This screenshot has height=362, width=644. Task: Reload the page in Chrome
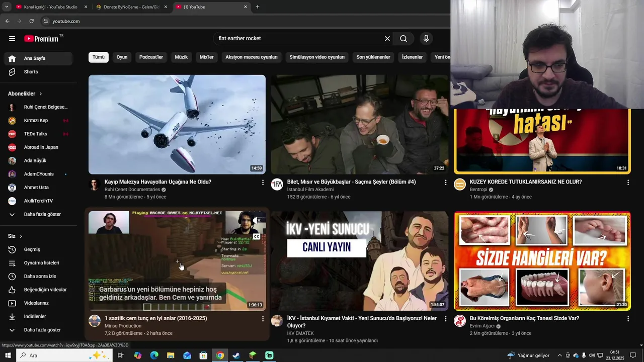pos(31,21)
